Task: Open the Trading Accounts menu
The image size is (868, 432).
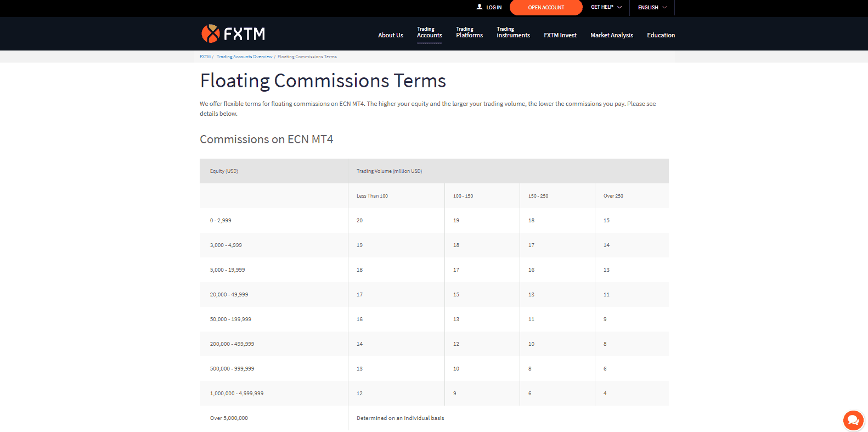Action: 430,32
